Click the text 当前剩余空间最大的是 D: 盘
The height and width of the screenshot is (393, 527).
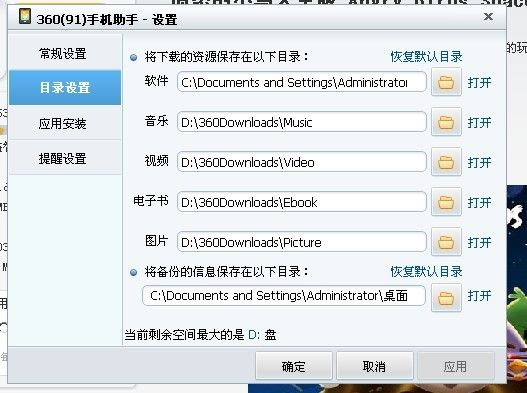click(x=200, y=335)
